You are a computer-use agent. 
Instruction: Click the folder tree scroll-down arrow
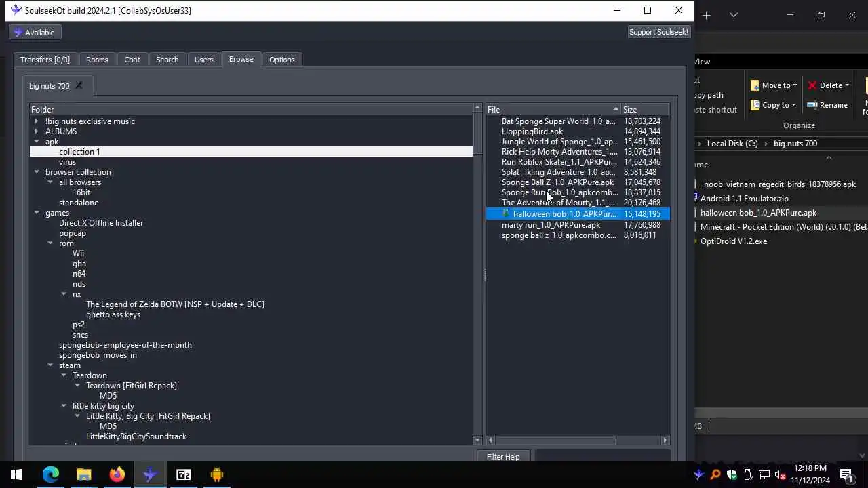[x=477, y=440]
